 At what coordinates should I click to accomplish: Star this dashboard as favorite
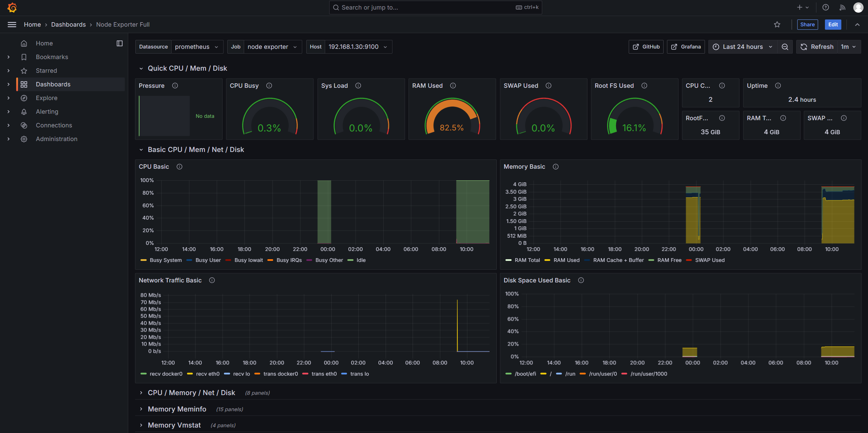click(x=777, y=25)
